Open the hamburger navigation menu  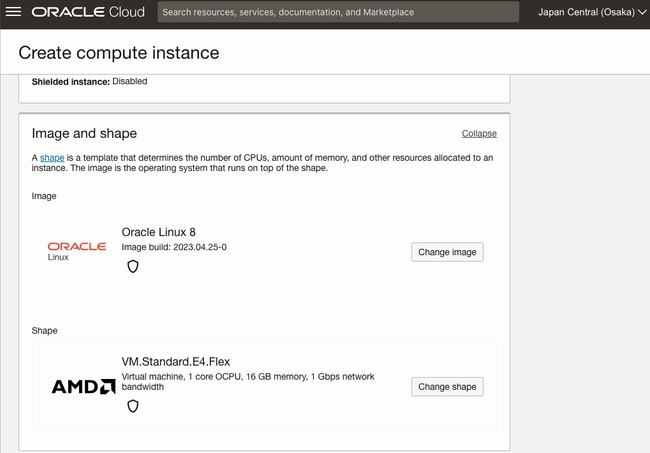click(x=13, y=12)
